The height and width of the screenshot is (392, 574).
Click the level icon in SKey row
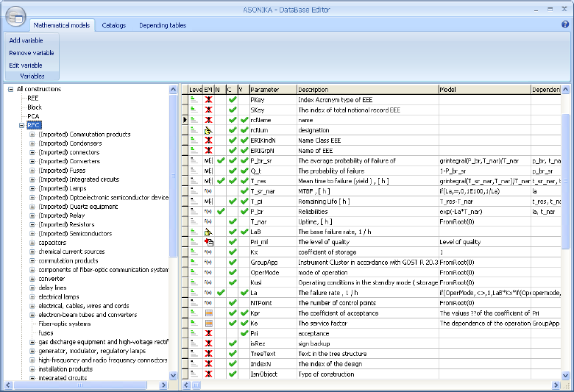(194, 110)
